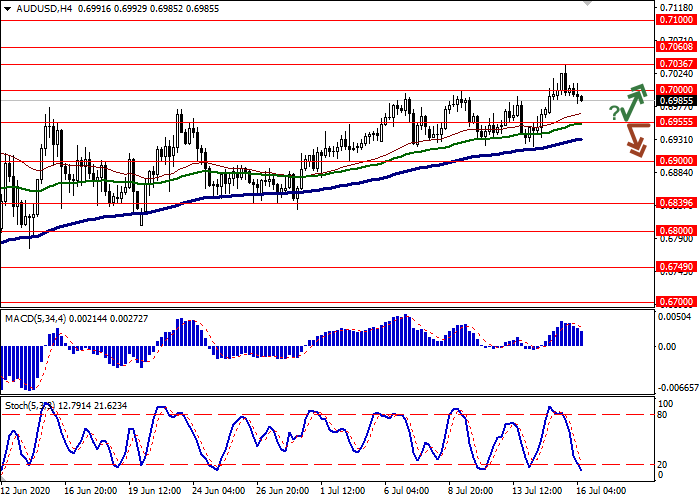This screenshot has width=700, height=500.
Task: Click the 16 Jul 04:00 date label
Action: pos(600,492)
